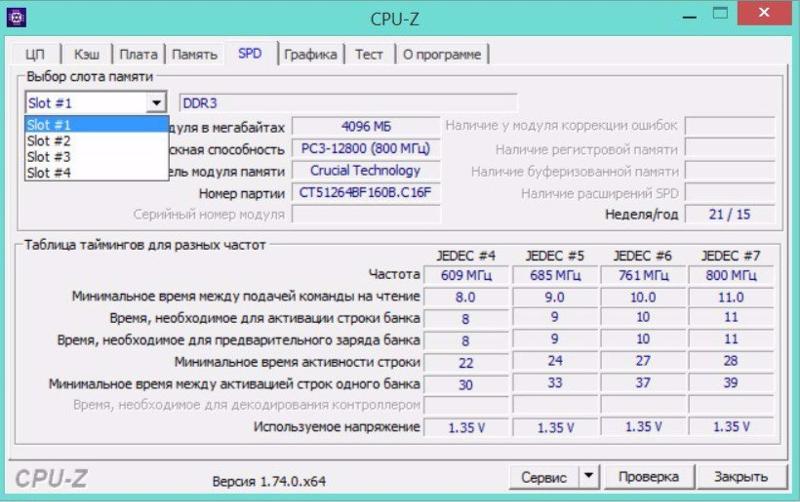This screenshot has width=800, height=502.
Task: Click the part number CT51264BF160B.C16F
Action: point(366,192)
